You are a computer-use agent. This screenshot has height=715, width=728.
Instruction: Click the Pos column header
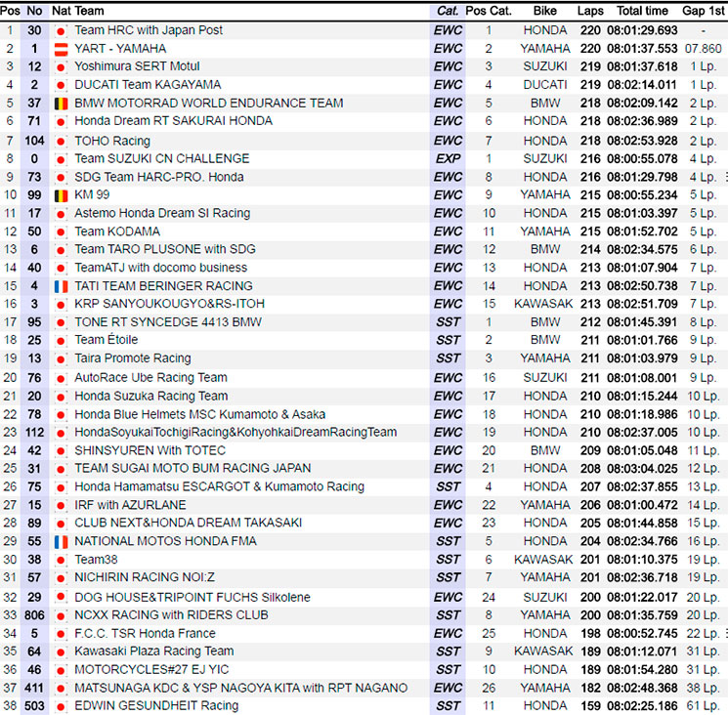point(10,11)
